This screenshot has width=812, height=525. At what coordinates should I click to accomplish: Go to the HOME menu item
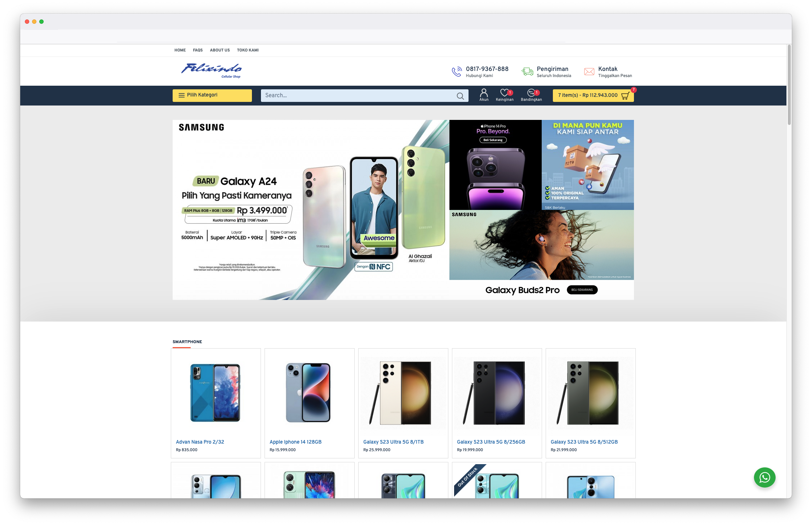[x=180, y=50]
